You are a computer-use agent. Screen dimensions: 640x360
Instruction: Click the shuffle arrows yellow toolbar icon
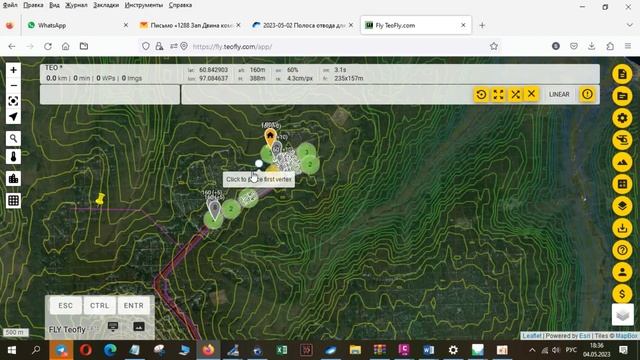pos(515,95)
